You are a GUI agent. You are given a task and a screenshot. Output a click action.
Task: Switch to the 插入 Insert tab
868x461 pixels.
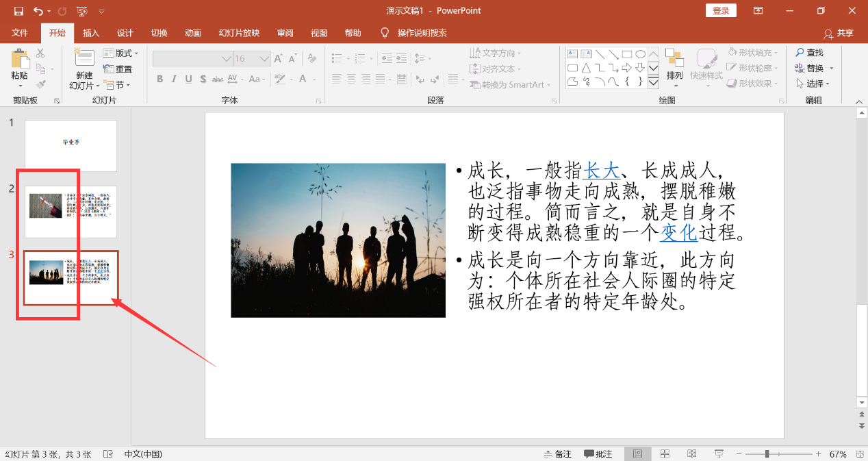click(91, 33)
